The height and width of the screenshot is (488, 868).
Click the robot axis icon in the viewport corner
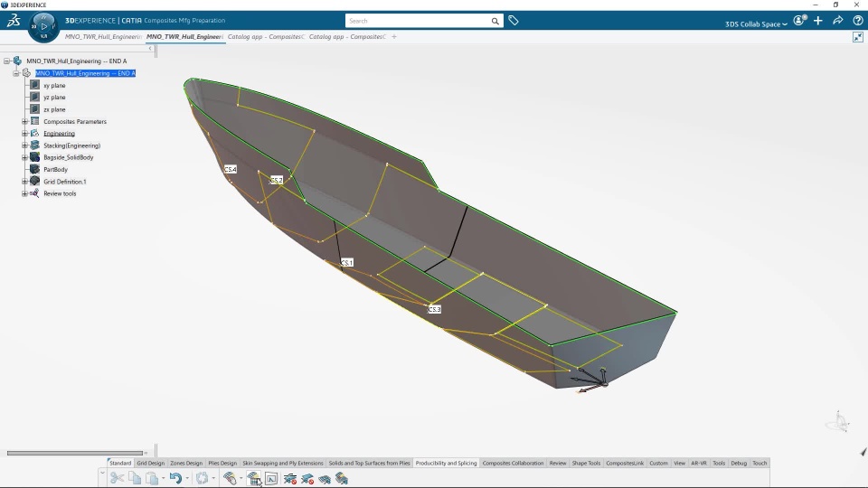click(x=838, y=422)
